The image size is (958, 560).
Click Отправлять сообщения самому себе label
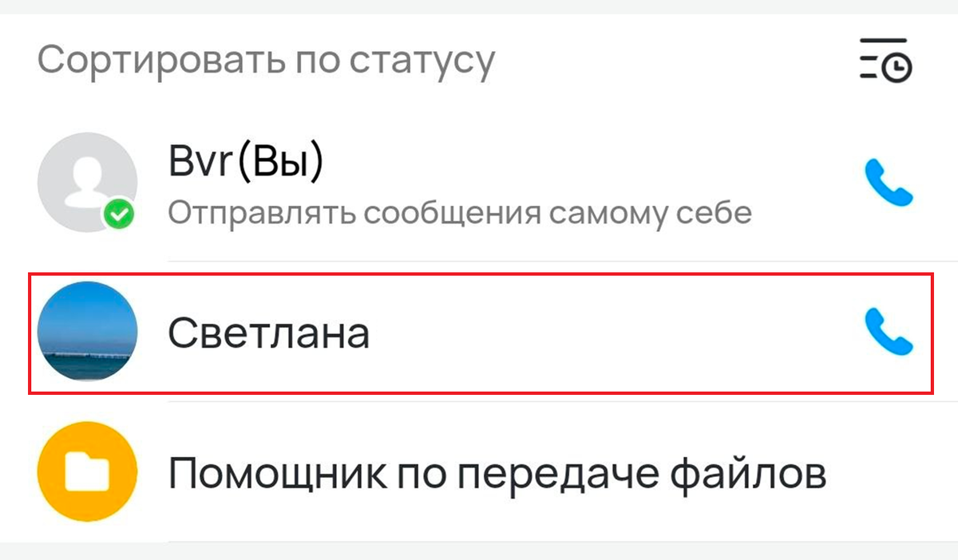(x=459, y=212)
